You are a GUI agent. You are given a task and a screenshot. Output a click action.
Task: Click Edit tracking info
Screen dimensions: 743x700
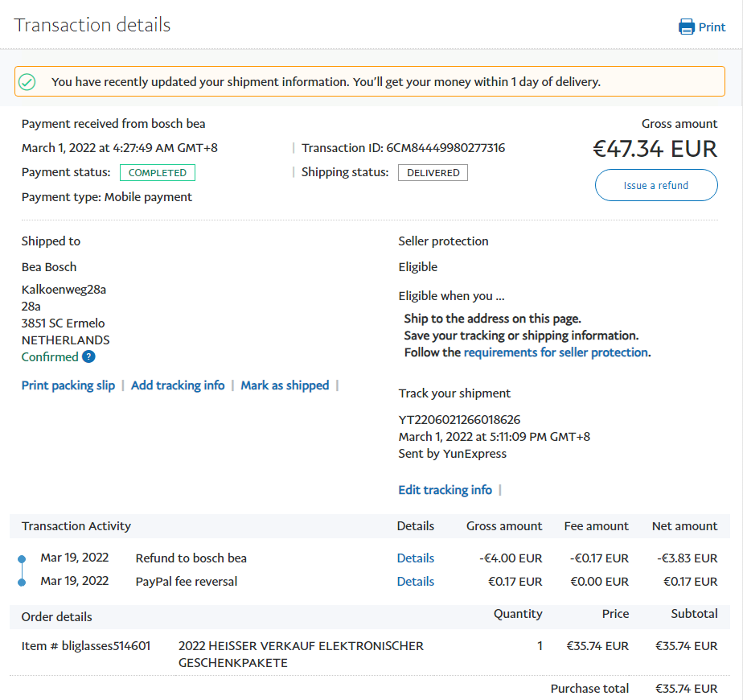pos(445,490)
